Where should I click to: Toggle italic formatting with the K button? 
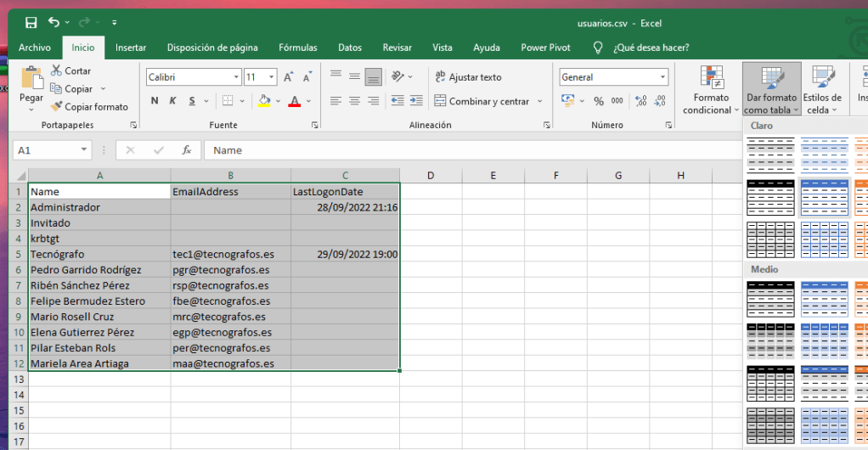pos(174,101)
